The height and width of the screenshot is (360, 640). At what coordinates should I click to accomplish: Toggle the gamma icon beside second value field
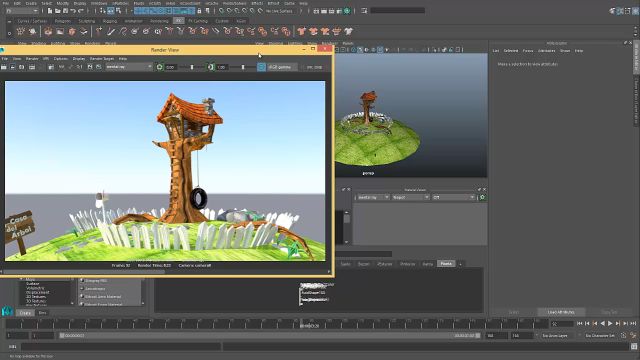pos(211,67)
